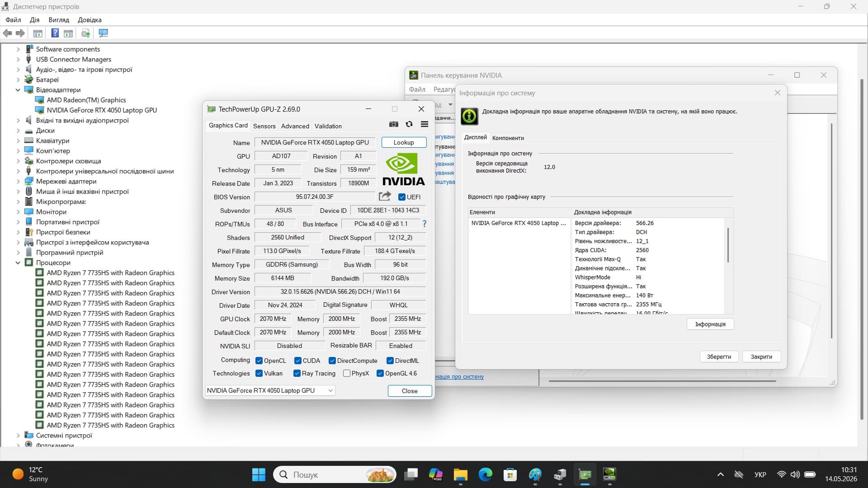
Task: Open the Windows Start menu
Action: [x=259, y=474]
